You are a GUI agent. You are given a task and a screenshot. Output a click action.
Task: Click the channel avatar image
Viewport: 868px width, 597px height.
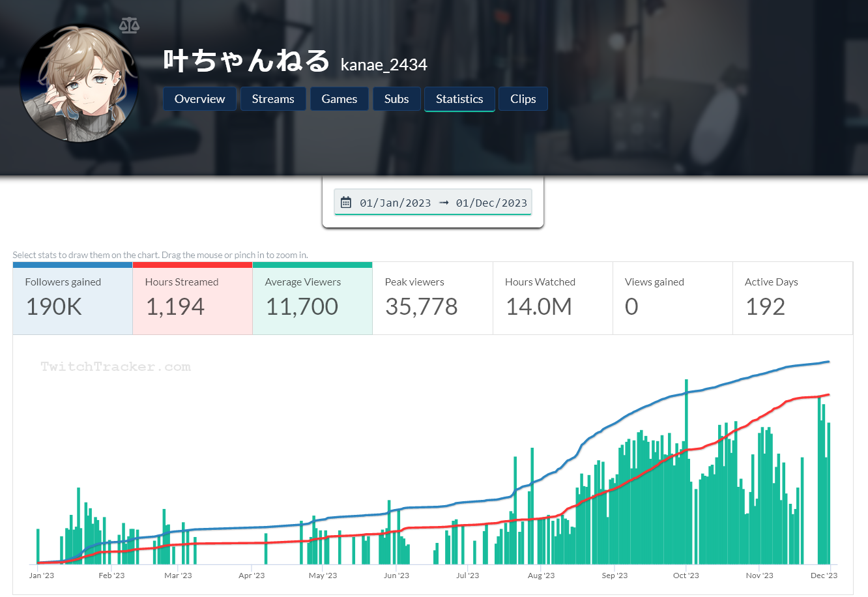[80, 83]
